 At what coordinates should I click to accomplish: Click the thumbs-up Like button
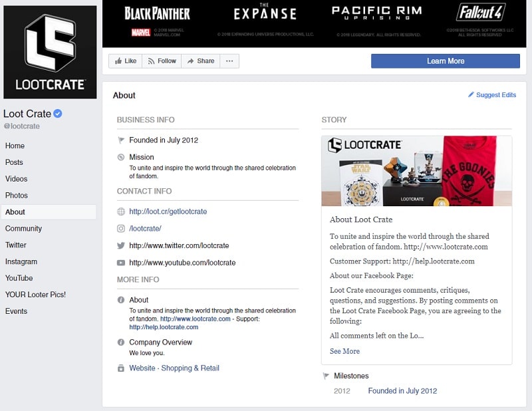(x=126, y=61)
